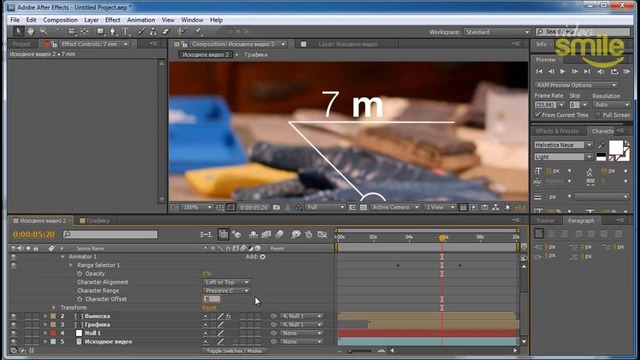This screenshot has height=360, width=640.
Task: Click the Add animator property button
Action: coord(262,257)
